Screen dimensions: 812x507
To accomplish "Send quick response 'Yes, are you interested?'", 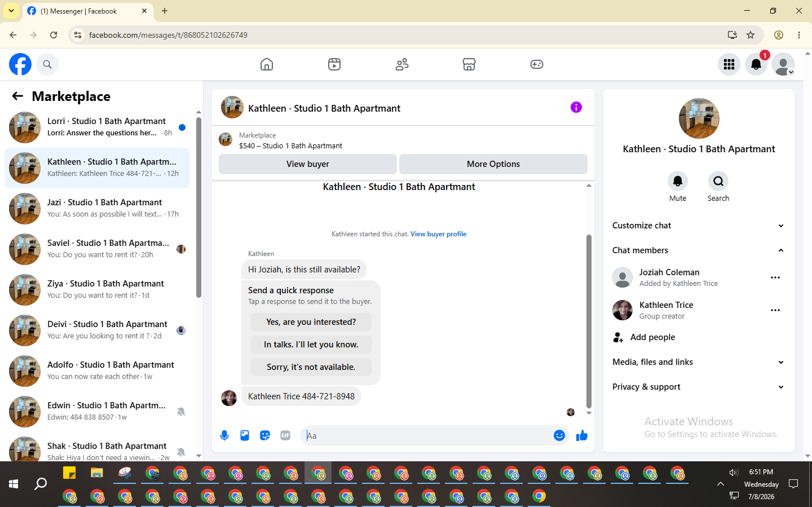I will (311, 322).
